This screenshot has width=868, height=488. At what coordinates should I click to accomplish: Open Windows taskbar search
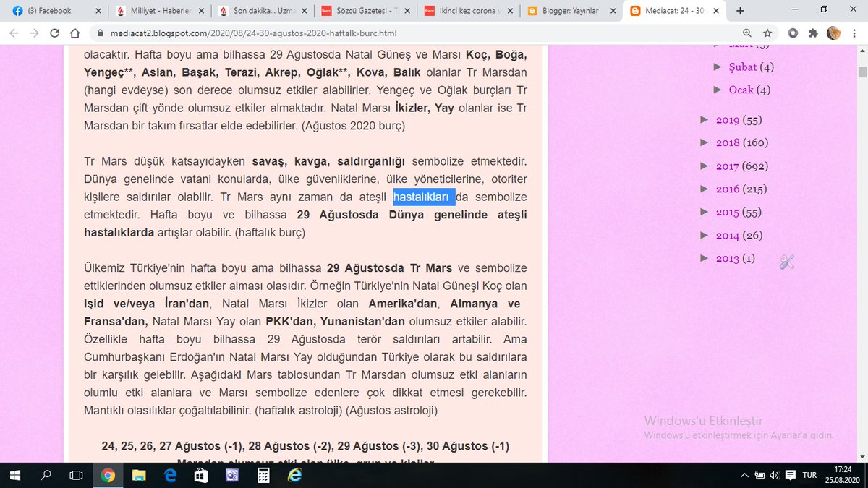click(46, 475)
